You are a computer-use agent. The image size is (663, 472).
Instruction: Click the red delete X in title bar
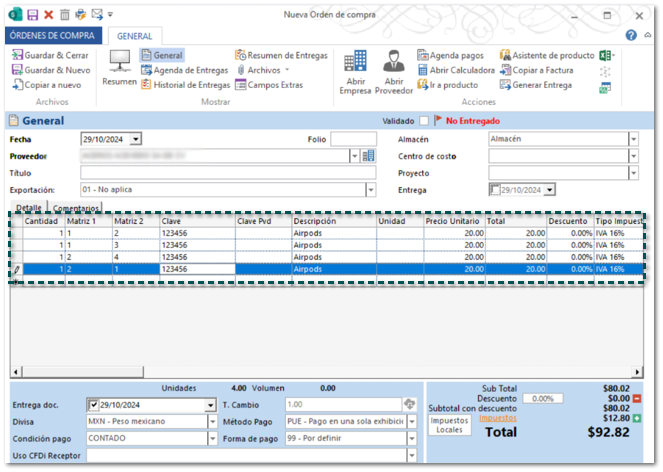click(x=48, y=14)
